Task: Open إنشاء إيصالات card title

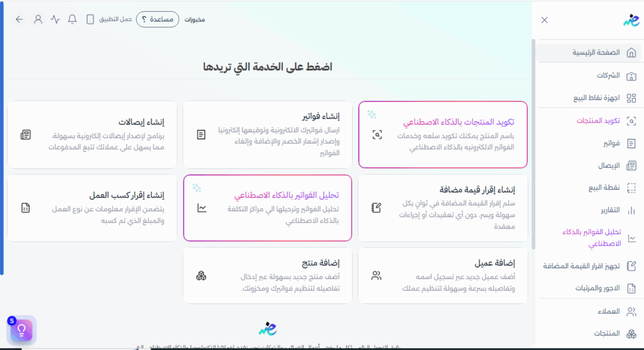Action: pyautogui.click(x=142, y=122)
